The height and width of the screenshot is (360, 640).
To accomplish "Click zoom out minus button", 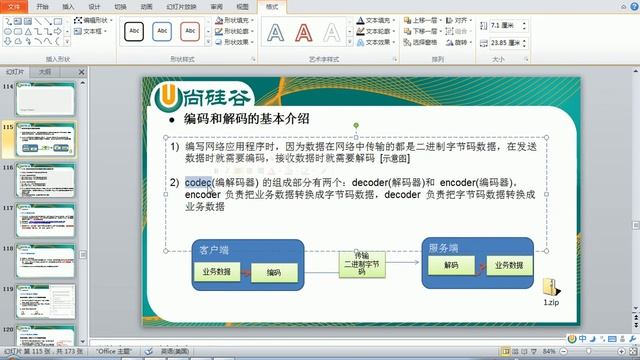I will 563,351.
